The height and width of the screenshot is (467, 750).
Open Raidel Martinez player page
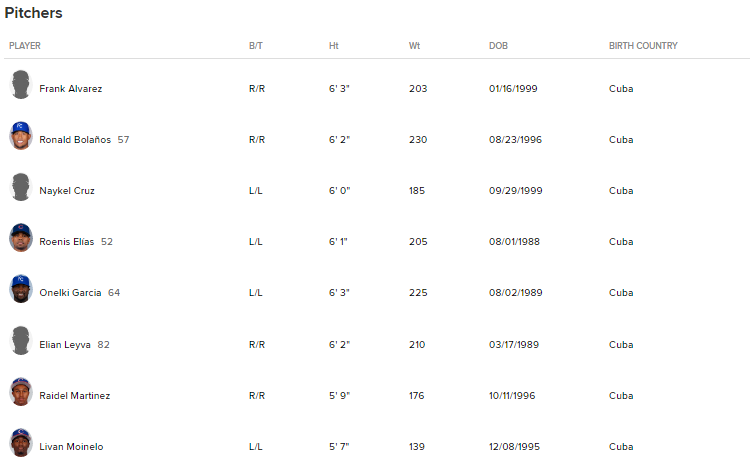[x=75, y=396]
